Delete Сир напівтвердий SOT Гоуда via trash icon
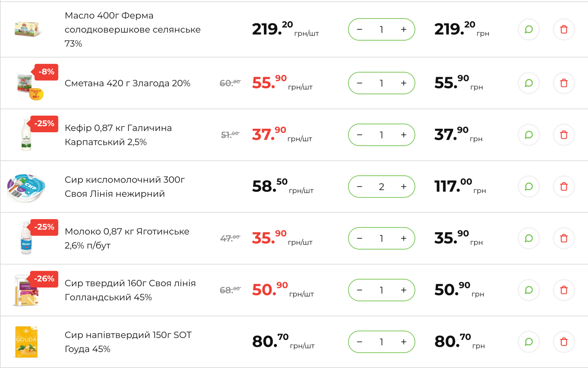588x368 pixels. click(x=564, y=342)
